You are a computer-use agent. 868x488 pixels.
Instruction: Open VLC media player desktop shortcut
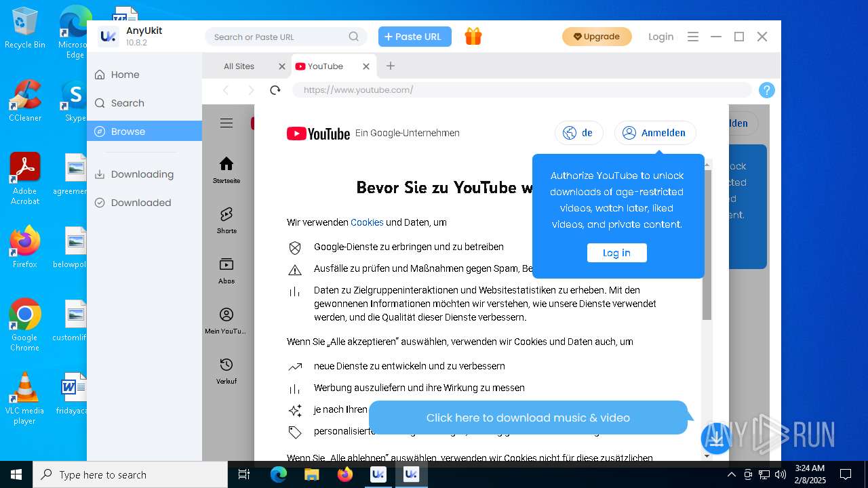[x=25, y=399]
